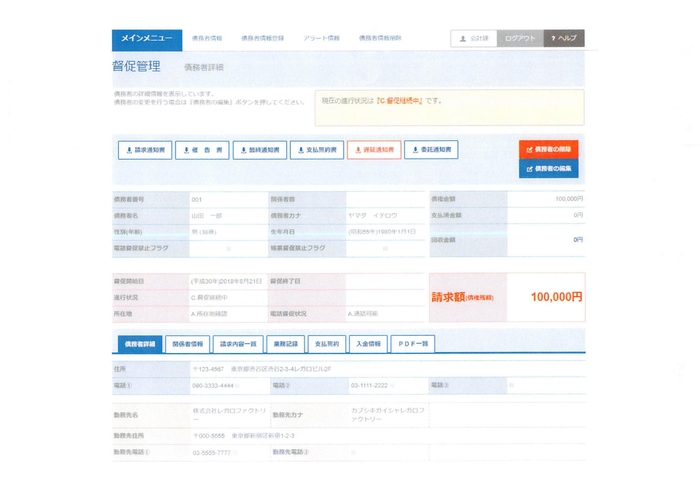Click the blue 債務者の編集 button

click(548, 168)
